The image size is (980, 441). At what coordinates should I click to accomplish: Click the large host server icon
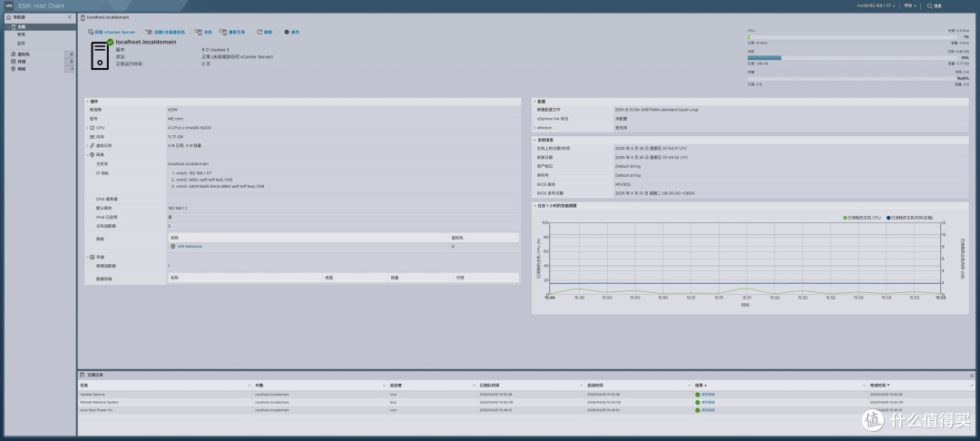(x=100, y=55)
